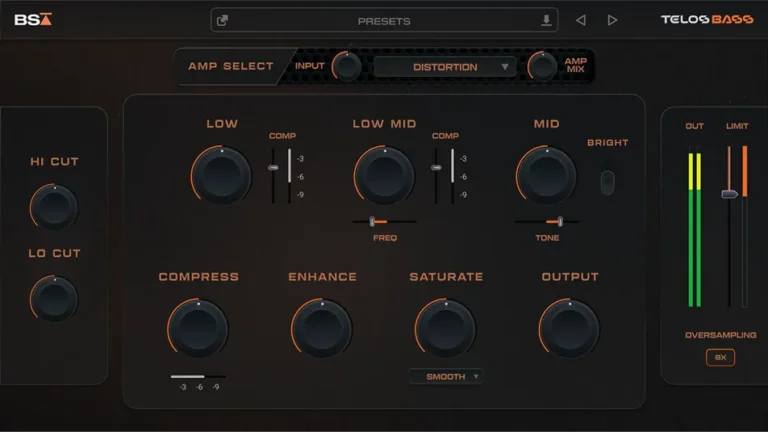Click the save preset download icon

(546, 20)
